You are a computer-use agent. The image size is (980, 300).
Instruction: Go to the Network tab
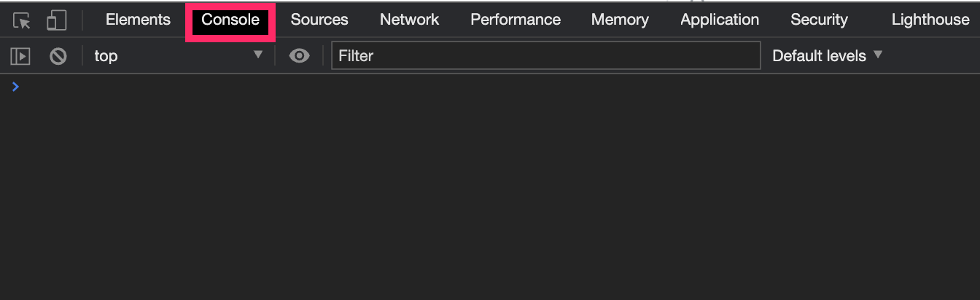click(409, 20)
